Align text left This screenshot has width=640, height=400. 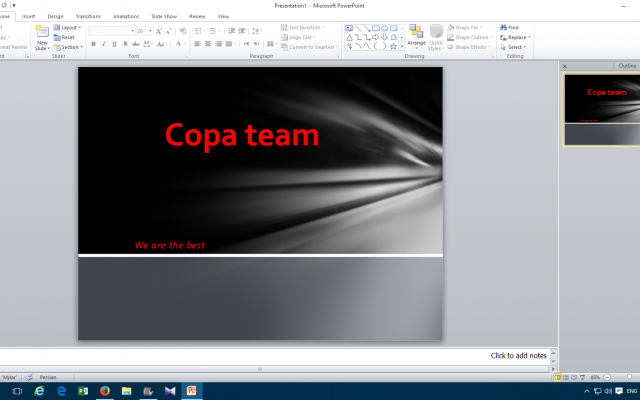point(198,44)
